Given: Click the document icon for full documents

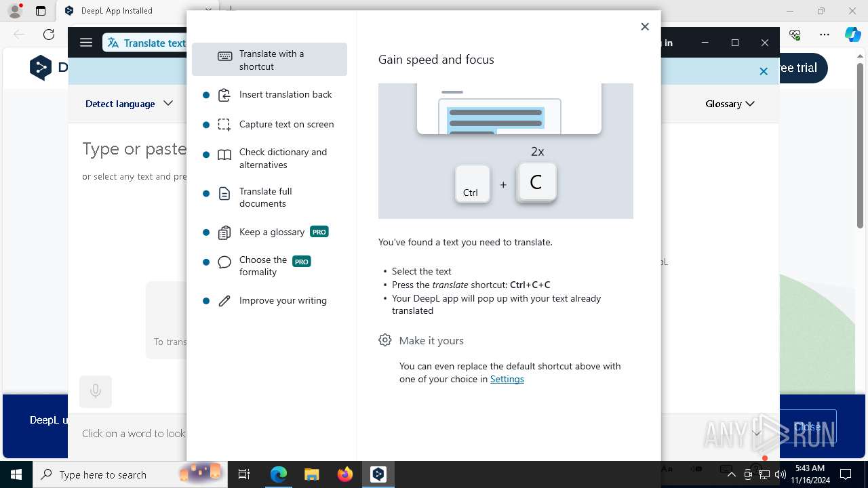Looking at the screenshot, I should click(x=224, y=194).
